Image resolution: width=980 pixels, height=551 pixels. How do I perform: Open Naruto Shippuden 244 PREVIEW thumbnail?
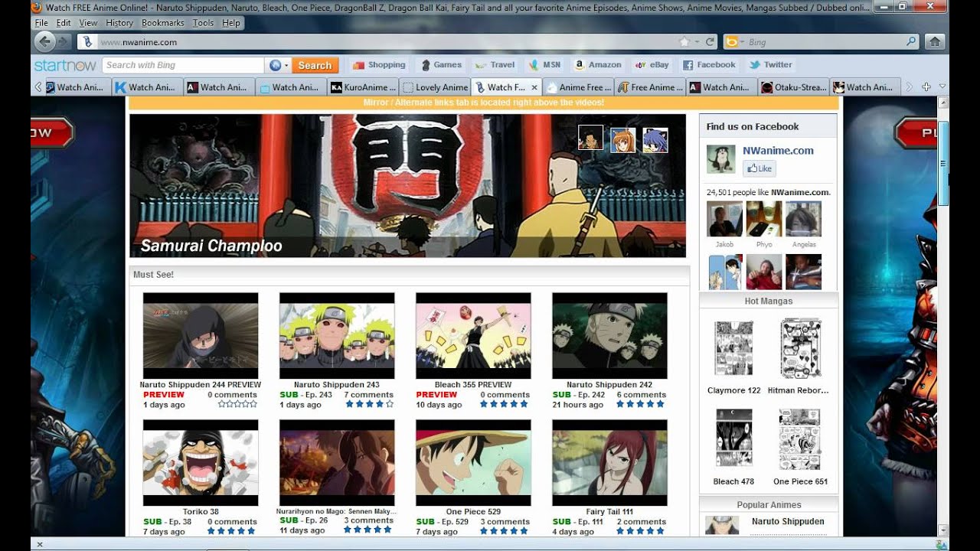coord(201,336)
